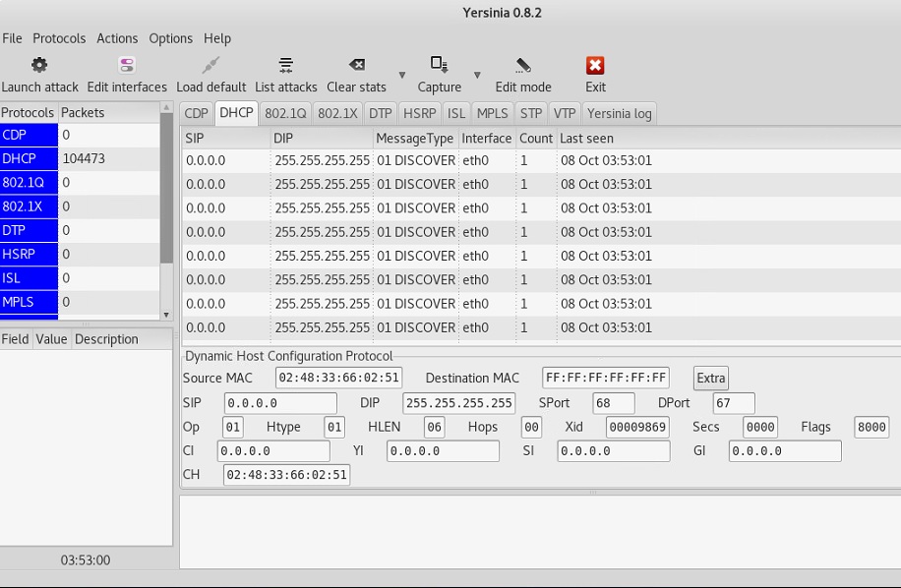
Task: Click the Load default toolbar icon
Action: 210,63
